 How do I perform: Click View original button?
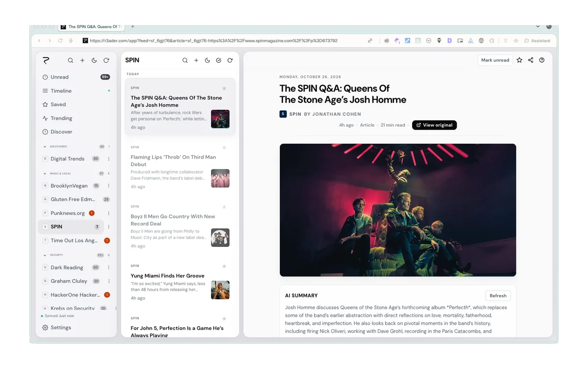tap(434, 125)
